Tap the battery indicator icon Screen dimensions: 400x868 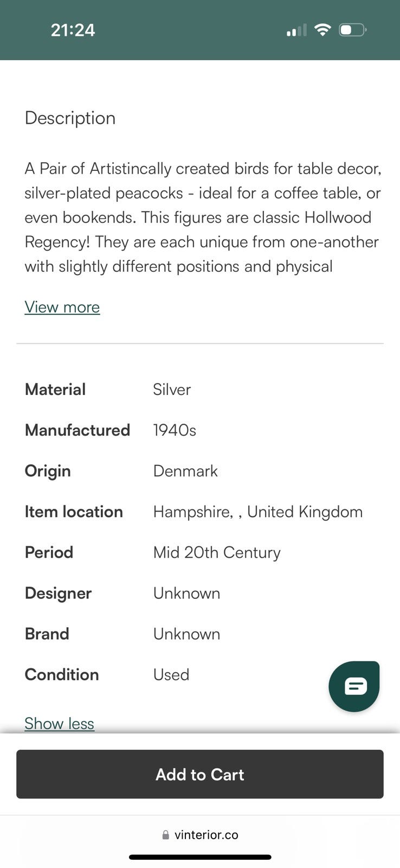(352, 30)
